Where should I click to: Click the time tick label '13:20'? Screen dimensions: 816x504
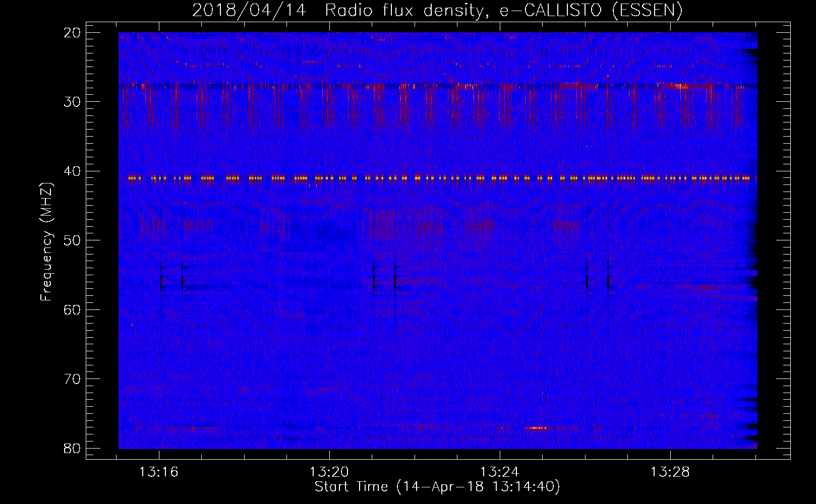329,472
